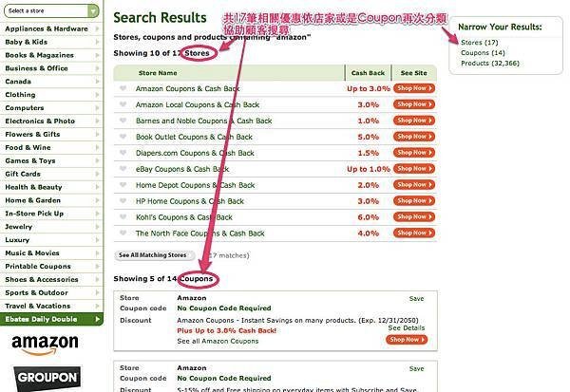Favorite the eBay Coupons store heart

pyautogui.click(x=123, y=169)
